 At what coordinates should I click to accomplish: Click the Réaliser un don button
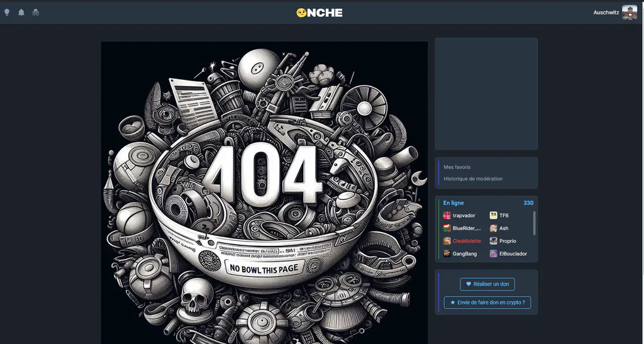tap(487, 284)
